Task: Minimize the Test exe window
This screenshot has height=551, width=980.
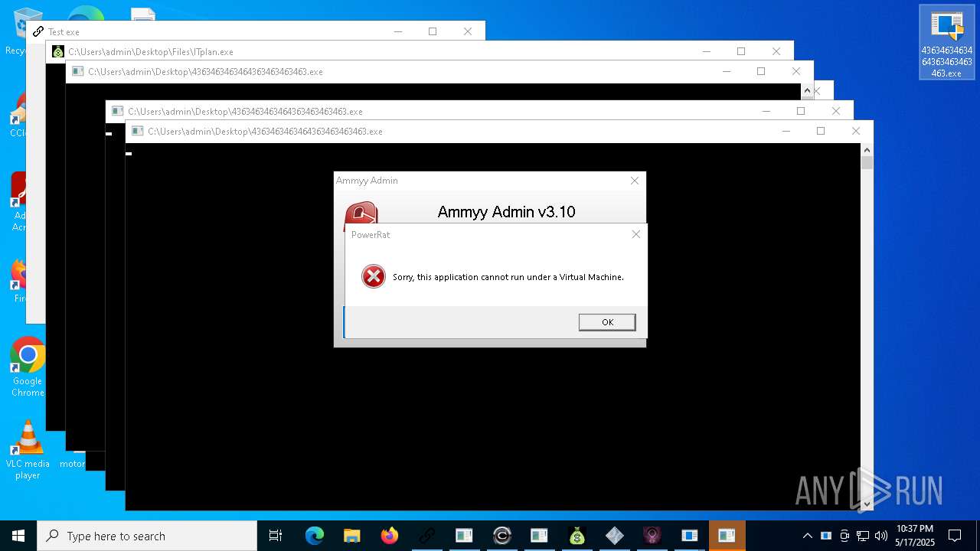Action: tap(398, 31)
